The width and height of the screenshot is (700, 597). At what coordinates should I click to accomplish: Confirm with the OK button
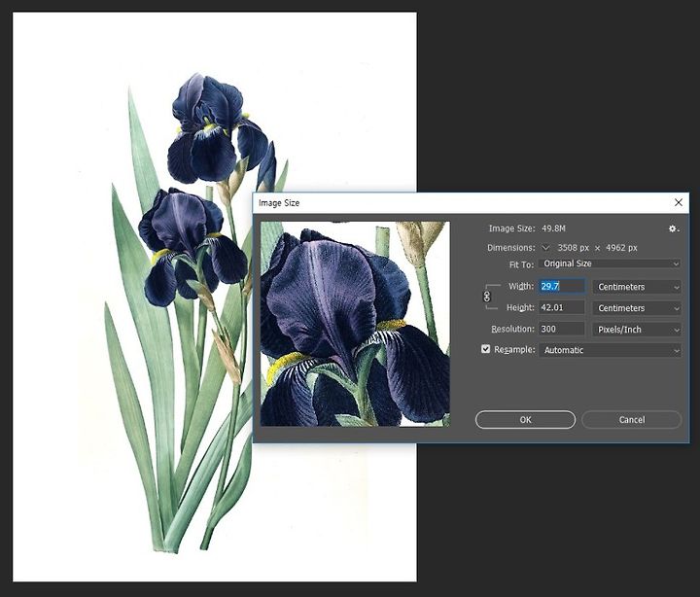click(525, 420)
